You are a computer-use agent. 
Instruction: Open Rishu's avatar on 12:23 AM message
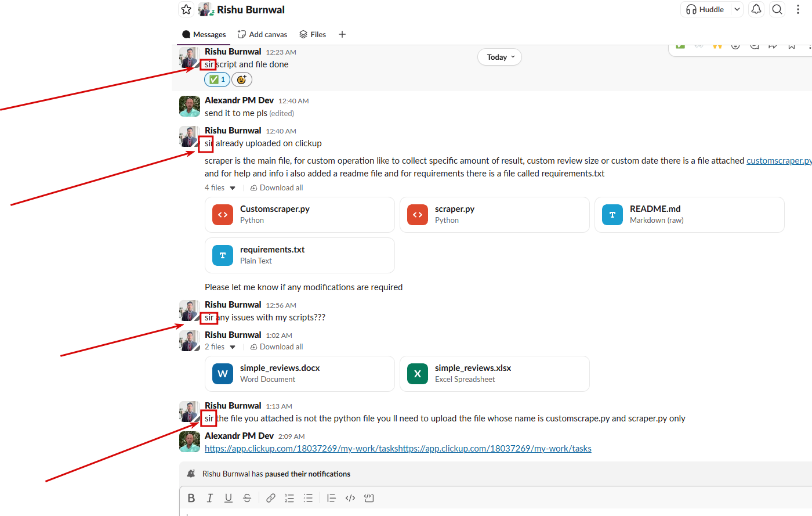(x=190, y=57)
